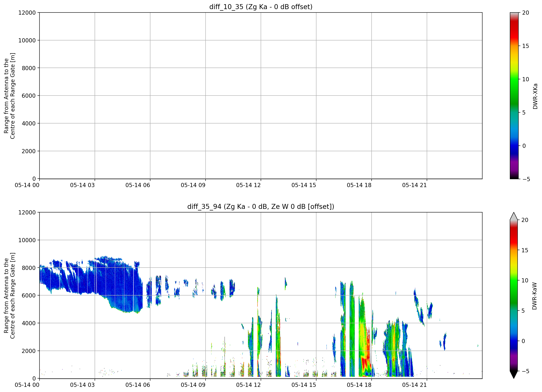Click 05-14 06 x-tick under bottom plot
The width and height of the screenshot is (542, 392).
pos(138,385)
